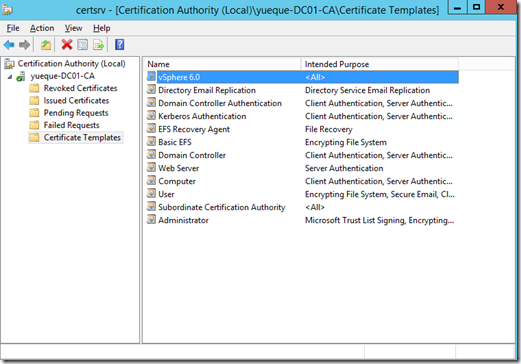The width and height of the screenshot is (521, 364).
Task: Sort by the Intended Purpose column header
Action: click(x=380, y=64)
